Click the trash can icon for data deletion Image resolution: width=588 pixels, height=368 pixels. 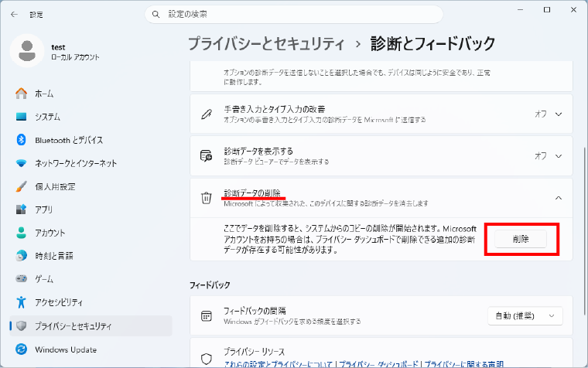click(207, 197)
